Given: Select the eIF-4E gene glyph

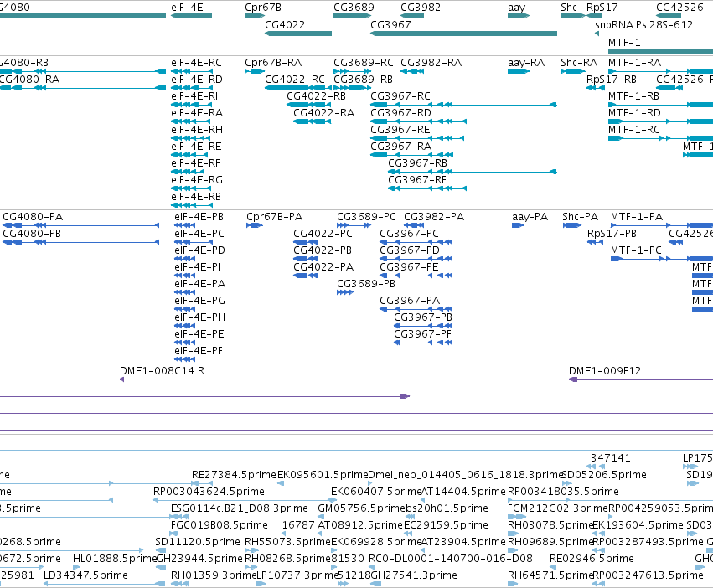Looking at the screenshot, I should [x=191, y=16].
